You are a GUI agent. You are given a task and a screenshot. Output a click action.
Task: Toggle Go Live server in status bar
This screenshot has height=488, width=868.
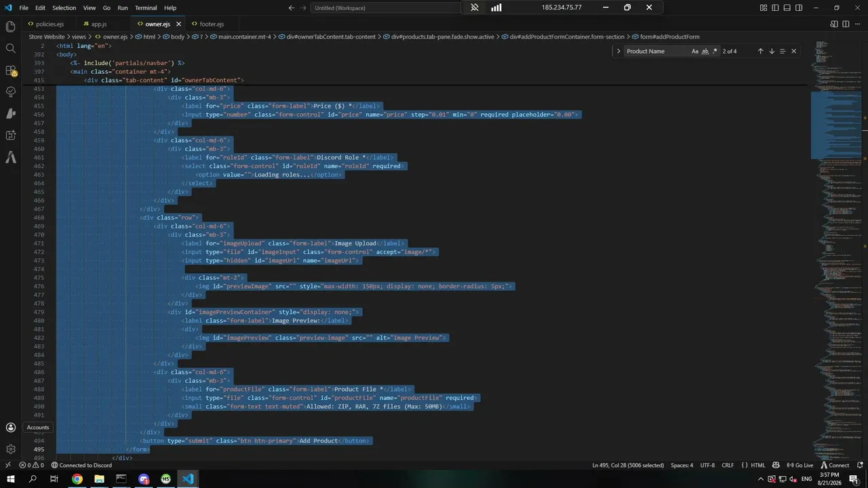click(800, 465)
